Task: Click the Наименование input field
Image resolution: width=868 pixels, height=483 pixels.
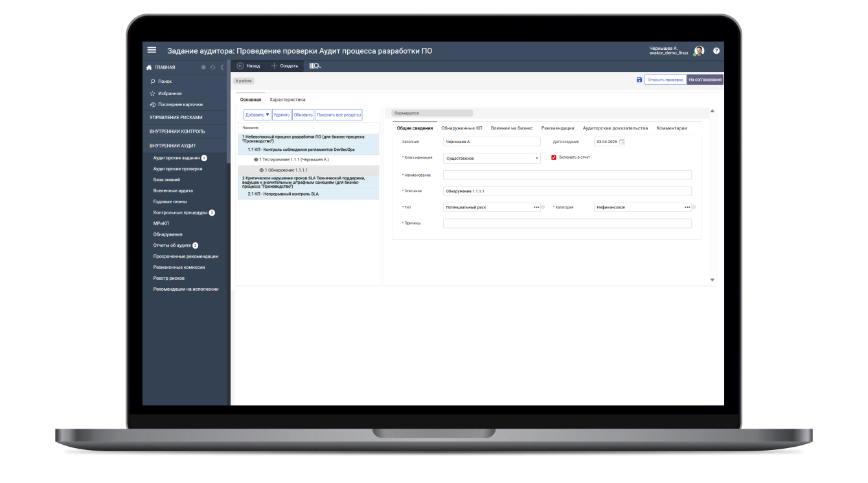Action: click(x=567, y=175)
